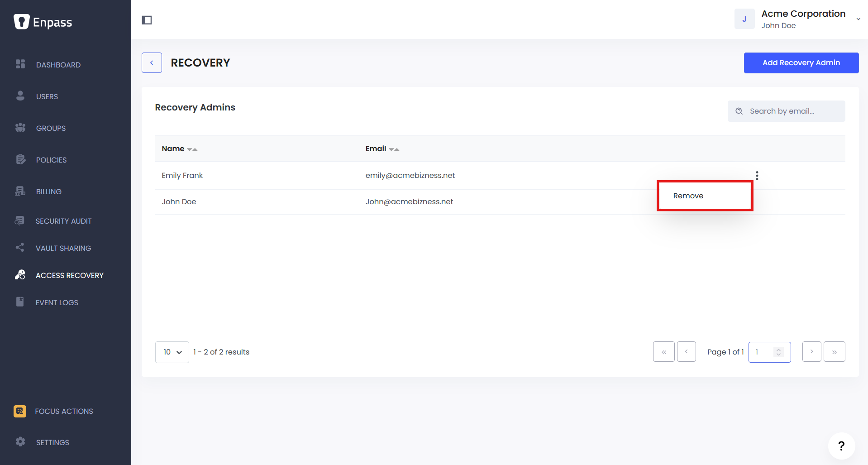Open three-dot menu for Emily Frank
Viewport: 868px width, 465px height.
757,176
